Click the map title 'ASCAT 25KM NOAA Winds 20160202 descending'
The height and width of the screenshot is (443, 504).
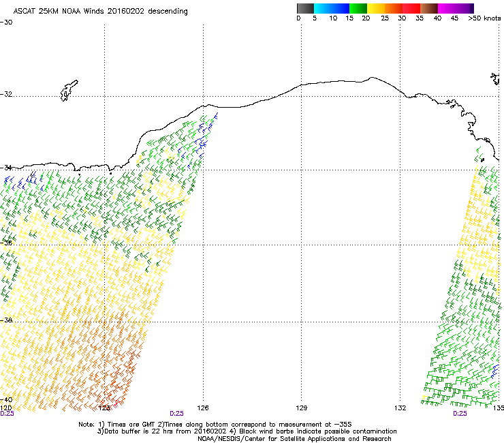[100, 12]
